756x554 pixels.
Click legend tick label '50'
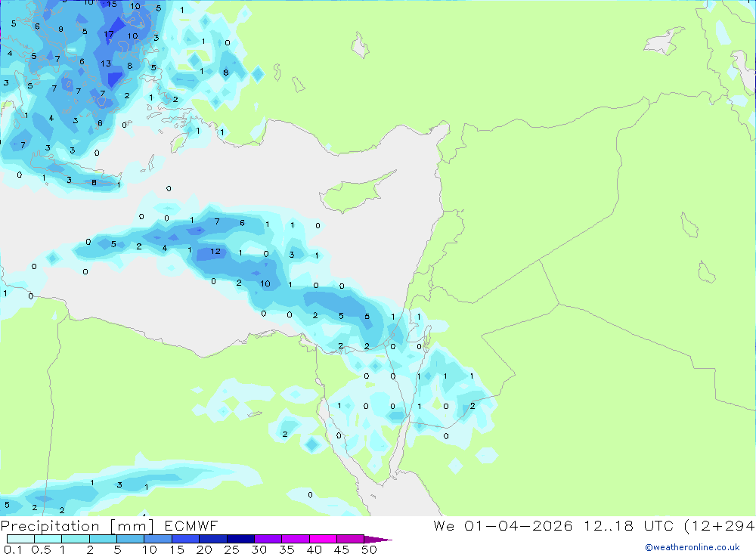coord(369,549)
